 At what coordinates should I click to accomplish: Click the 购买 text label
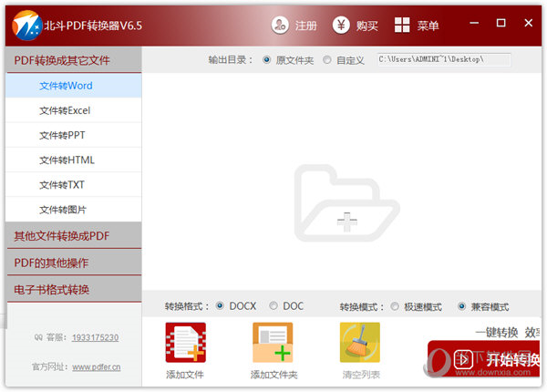[x=367, y=26]
